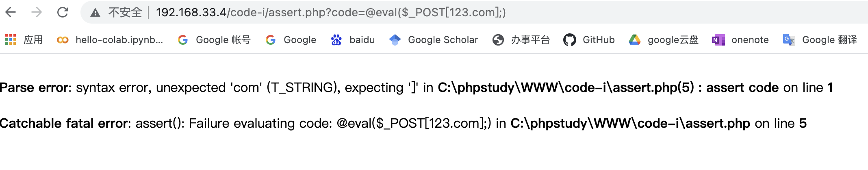Click the Google Drive triangle icon
The image size is (868, 170).
pos(634,40)
